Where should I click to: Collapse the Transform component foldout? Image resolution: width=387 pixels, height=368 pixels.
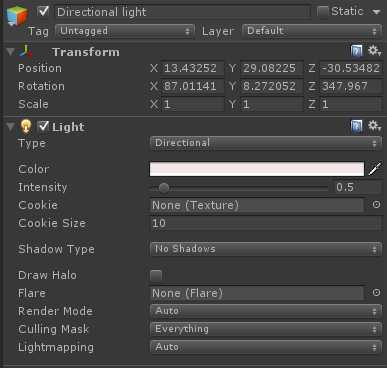click(x=10, y=52)
